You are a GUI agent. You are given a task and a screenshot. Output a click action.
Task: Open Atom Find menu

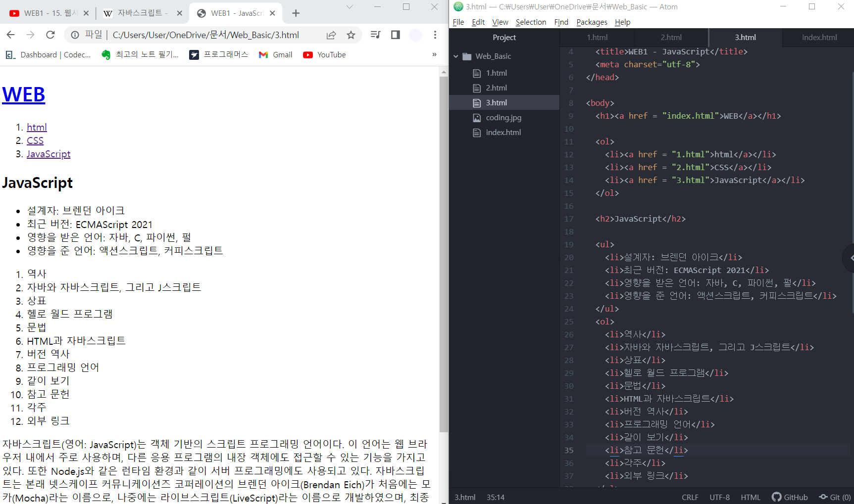click(561, 22)
